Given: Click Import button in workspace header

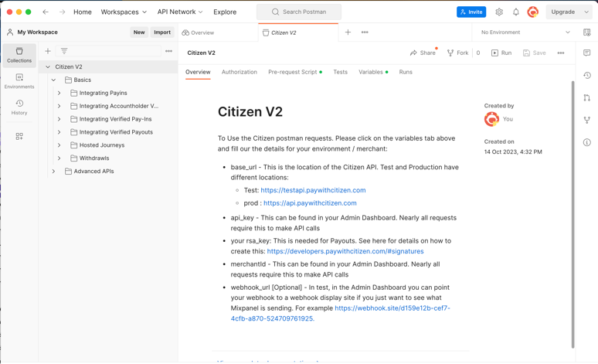Looking at the screenshot, I should [x=162, y=32].
